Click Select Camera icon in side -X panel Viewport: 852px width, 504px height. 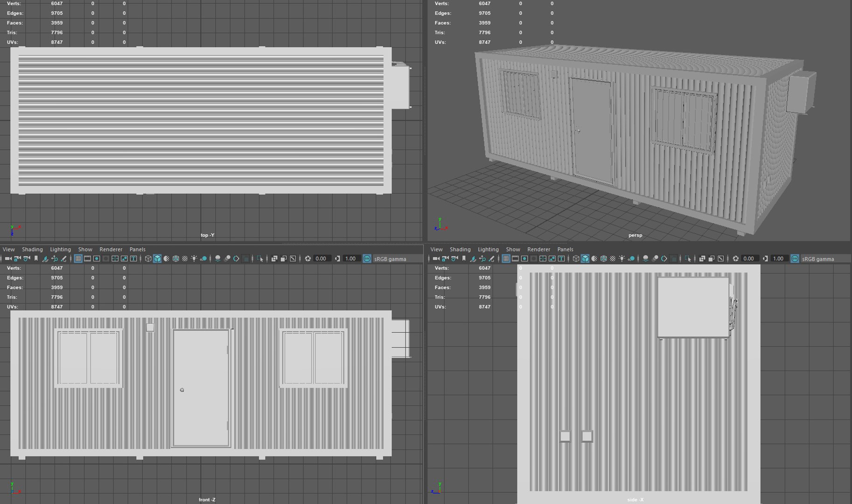pos(436,259)
